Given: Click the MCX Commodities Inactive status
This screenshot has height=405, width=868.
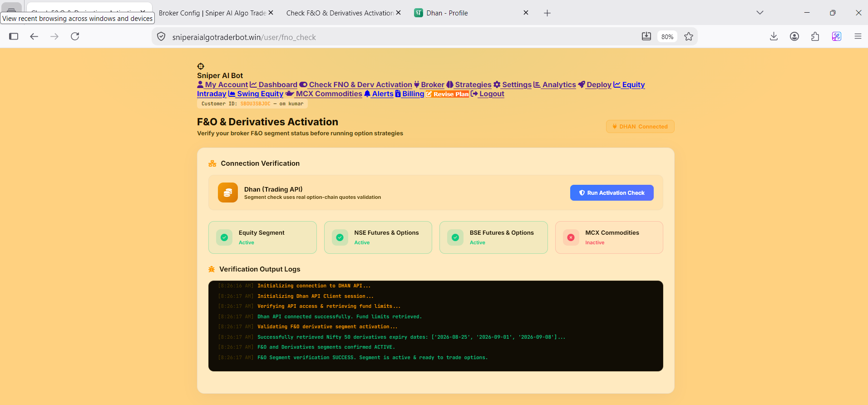Looking at the screenshot, I should [x=595, y=242].
